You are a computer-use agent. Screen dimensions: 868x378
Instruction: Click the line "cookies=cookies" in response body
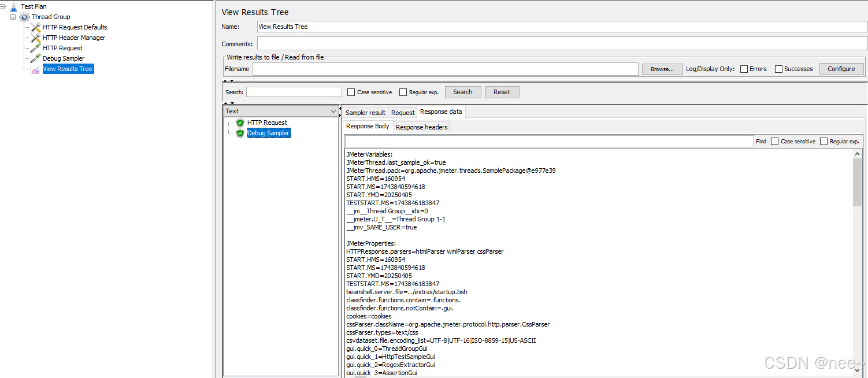coord(369,317)
